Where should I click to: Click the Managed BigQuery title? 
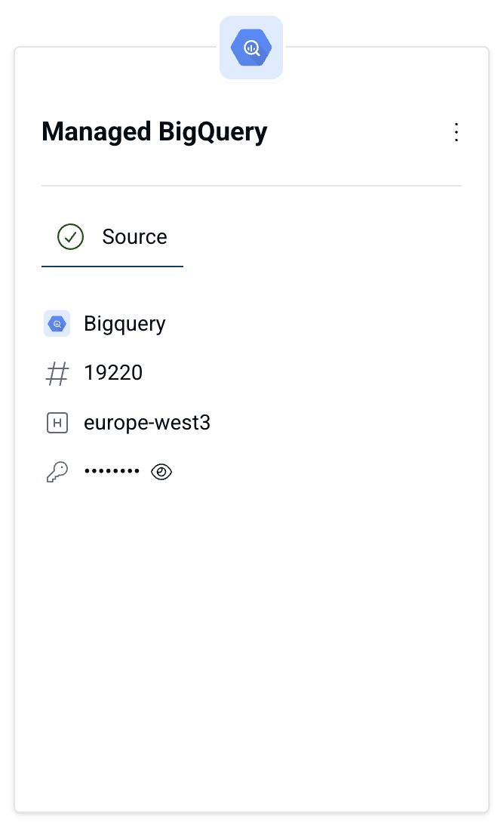tap(155, 132)
